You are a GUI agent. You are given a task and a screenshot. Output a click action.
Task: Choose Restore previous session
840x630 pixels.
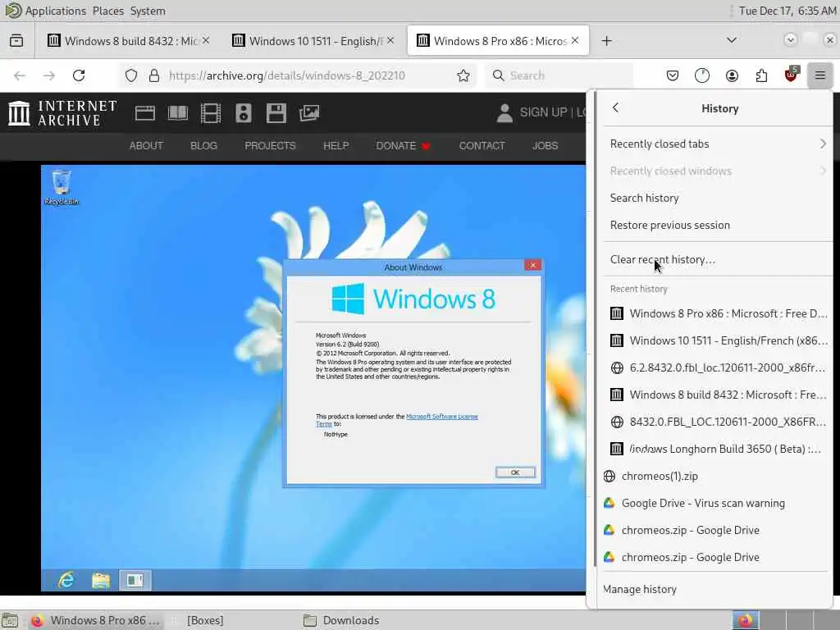718,225
